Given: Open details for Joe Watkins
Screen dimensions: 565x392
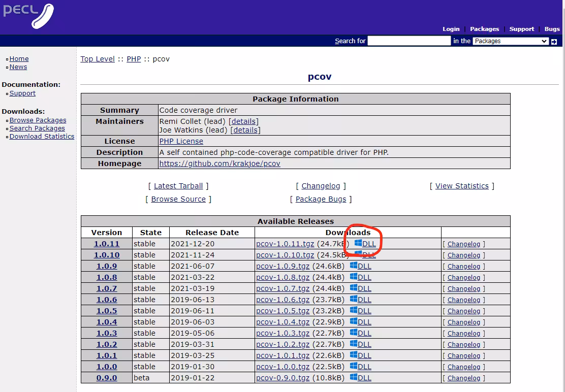Looking at the screenshot, I should pos(245,130).
